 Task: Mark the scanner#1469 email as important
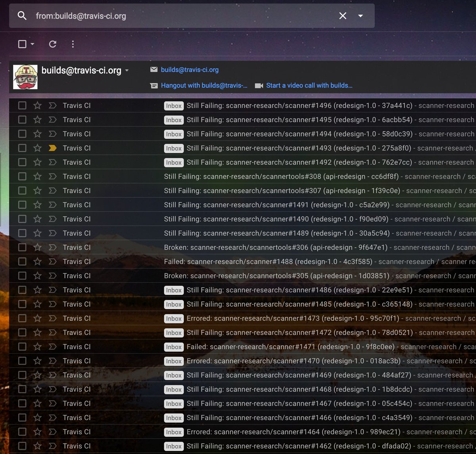click(x=52, y=375)
